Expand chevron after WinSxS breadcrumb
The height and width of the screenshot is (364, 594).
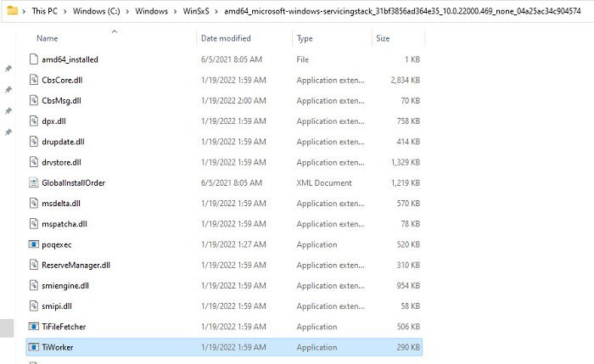tap(216, 11)
